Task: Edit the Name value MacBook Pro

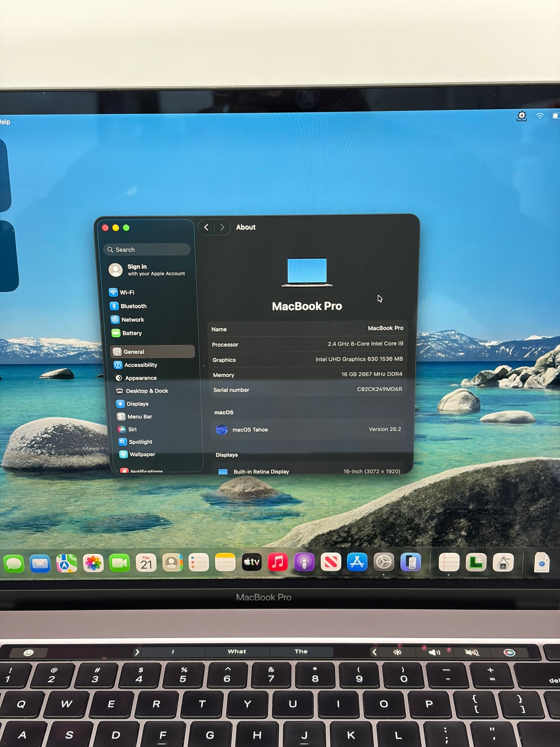Action: click(x=386, y=328)
